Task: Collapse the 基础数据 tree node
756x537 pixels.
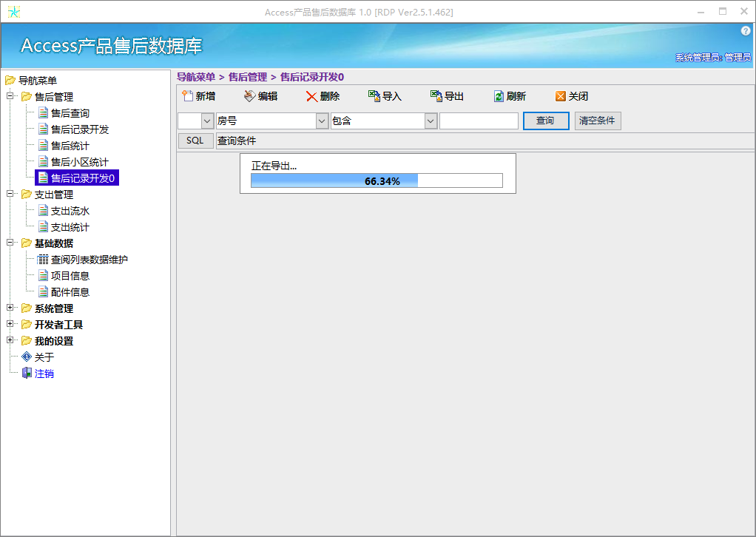Action: 10,243
